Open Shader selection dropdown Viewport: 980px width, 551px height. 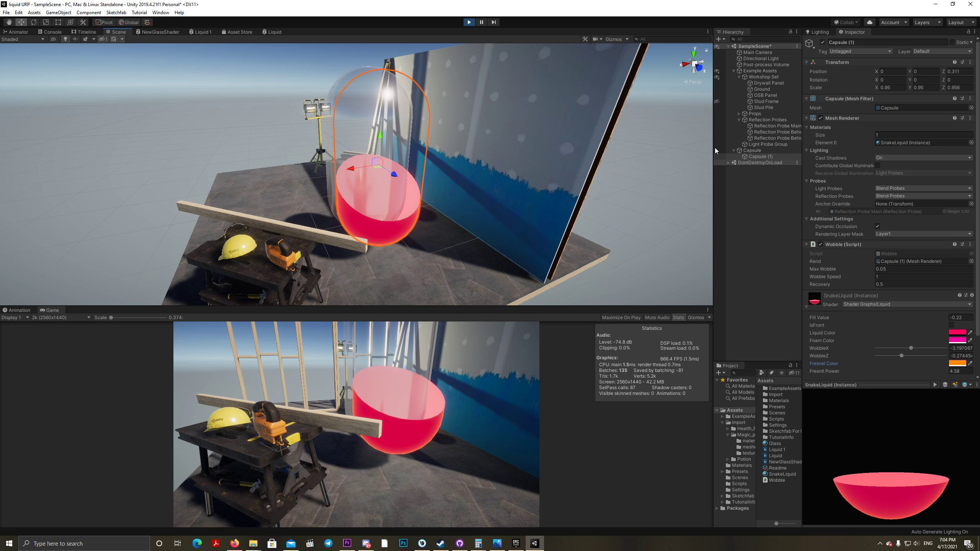[x=908, y=304]
